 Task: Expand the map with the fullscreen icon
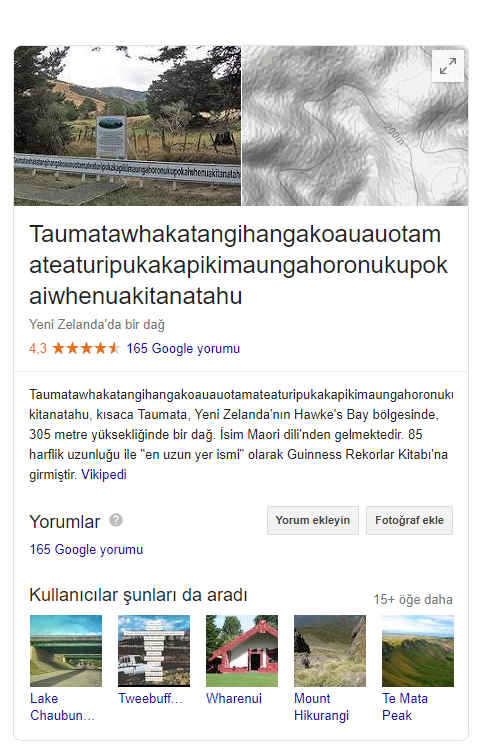coord(448,67)
